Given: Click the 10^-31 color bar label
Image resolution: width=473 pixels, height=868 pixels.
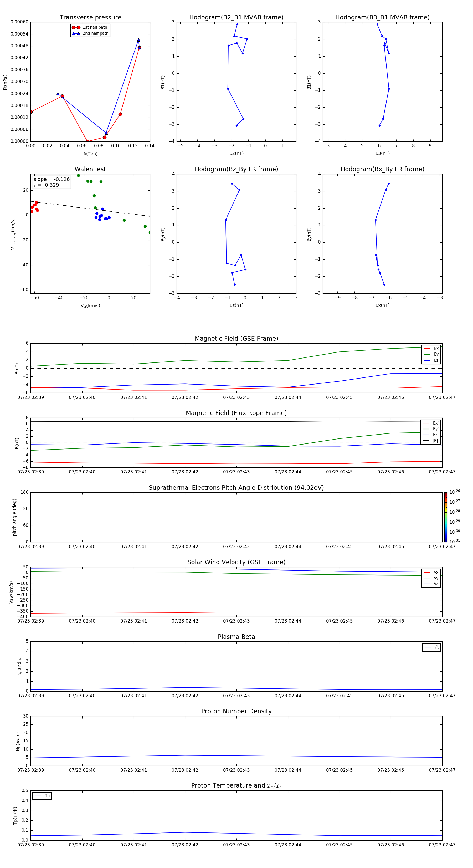Looking at the screenshot, I should (455, 542).
